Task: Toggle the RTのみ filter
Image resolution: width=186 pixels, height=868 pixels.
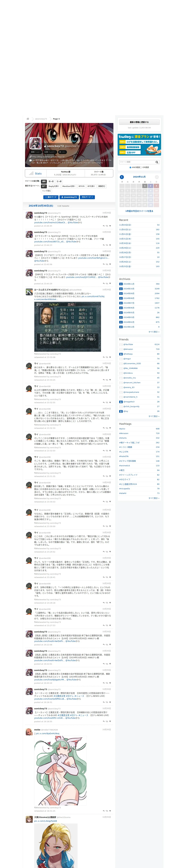Action: [x=82, y=186]
